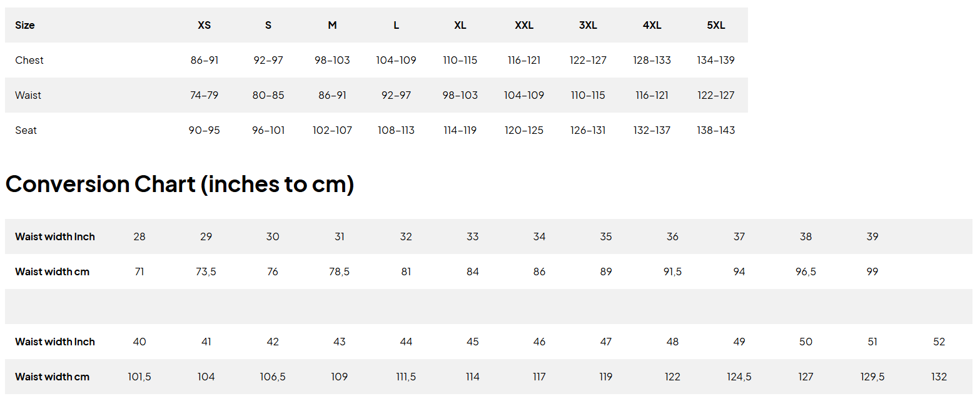The image size is (980, 401).
Task: Select Chest value 134–139 for 5XL
Action: point(716,61)
